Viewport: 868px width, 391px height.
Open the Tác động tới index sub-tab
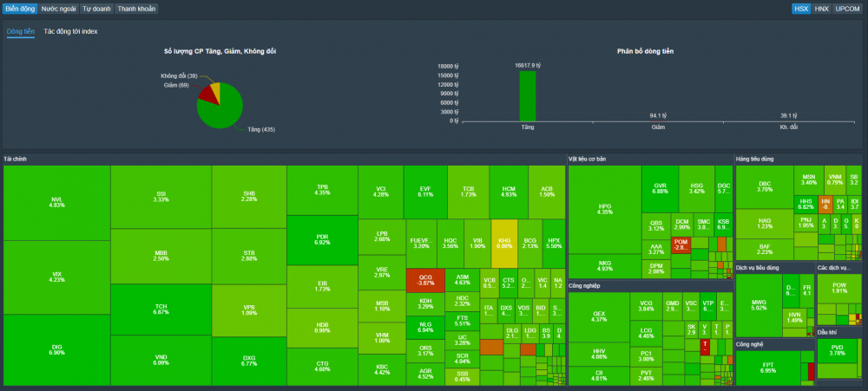point(71,31)
